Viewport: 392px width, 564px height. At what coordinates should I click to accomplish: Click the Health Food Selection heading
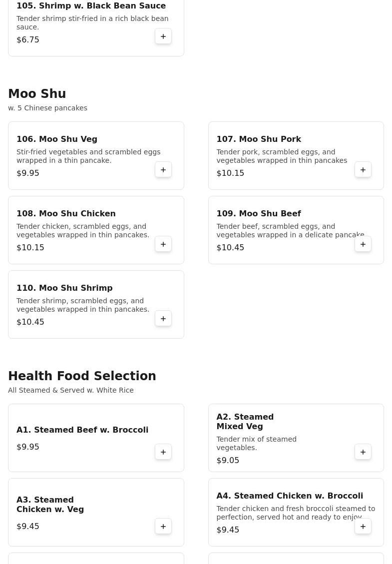pyautogui.click(x=82, y=376)
